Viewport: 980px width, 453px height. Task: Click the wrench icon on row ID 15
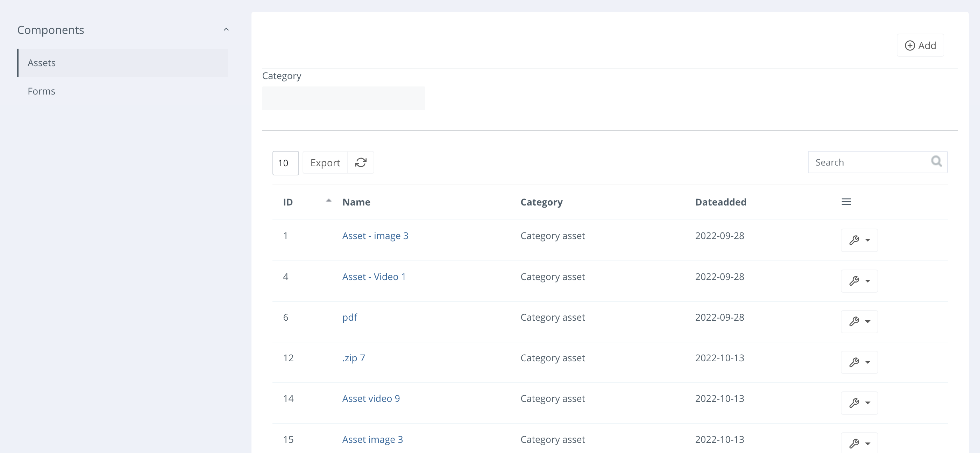tap(855, 443)
